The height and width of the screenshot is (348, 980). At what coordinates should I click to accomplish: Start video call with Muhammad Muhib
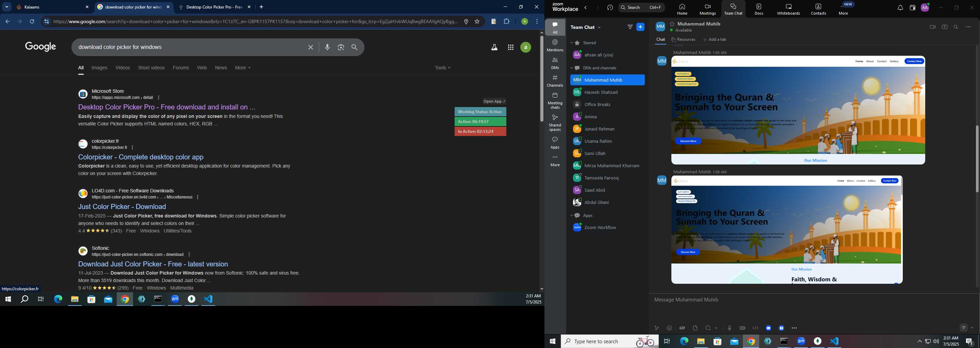(932, 27)
